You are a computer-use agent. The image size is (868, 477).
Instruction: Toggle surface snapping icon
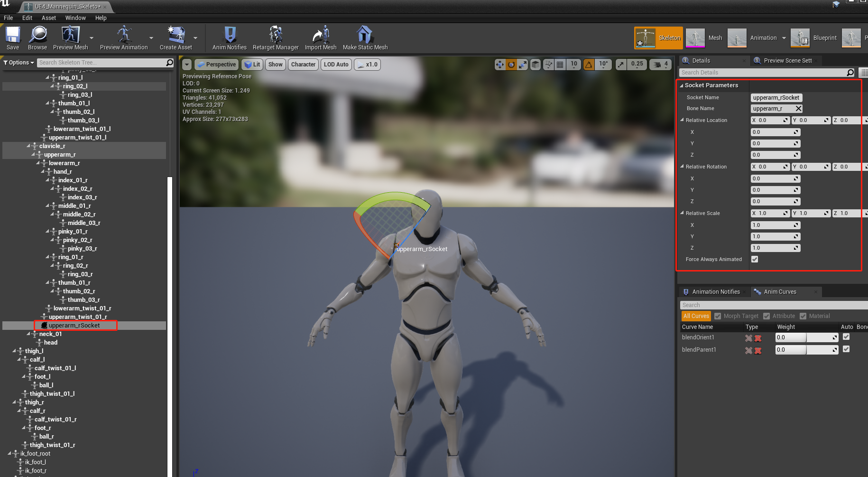pyautogui.click(x=548, y=65)
